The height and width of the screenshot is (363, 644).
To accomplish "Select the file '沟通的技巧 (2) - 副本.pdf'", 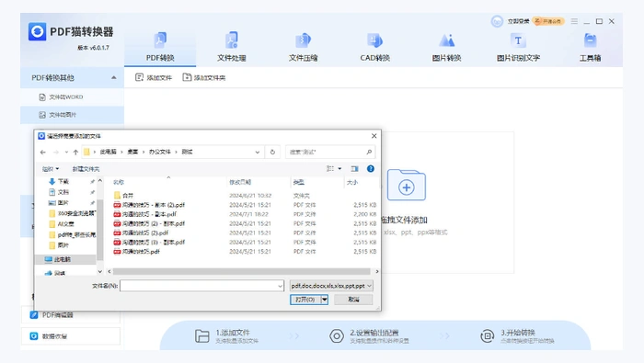I will pos(149,223).
